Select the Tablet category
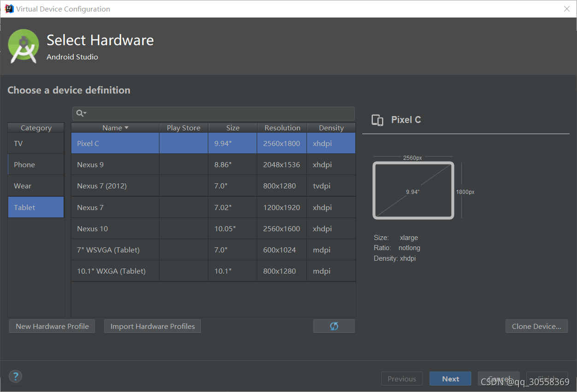The image size is (577, 392). pos(36,207)
